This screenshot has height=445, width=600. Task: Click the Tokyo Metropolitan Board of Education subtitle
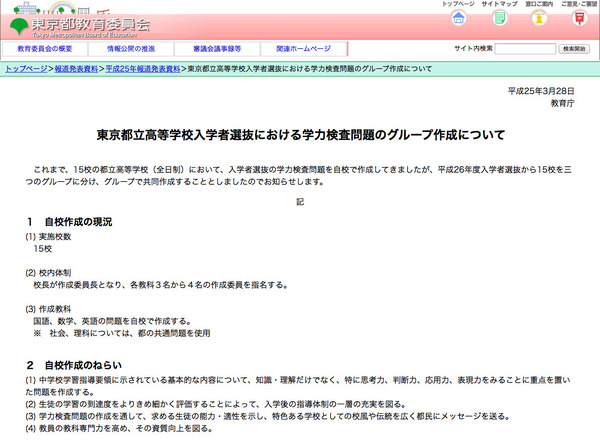click(85, 35)
